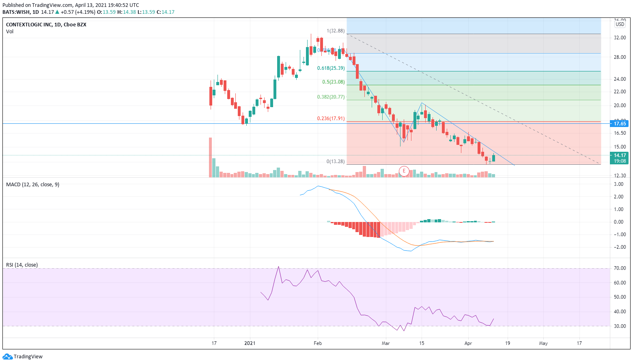The image size is (633, 364).
Task: Click the 'Apr' date on time axis
Action: click(468, 343)
